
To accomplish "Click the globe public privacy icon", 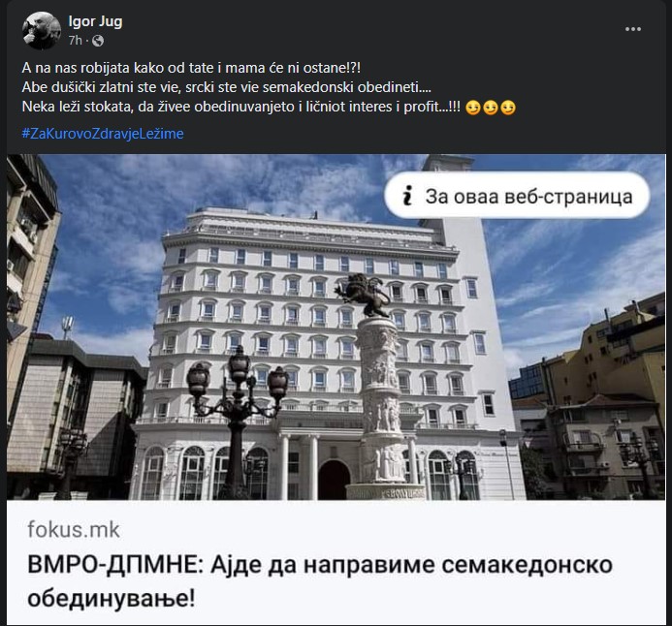I will (98, 41).
